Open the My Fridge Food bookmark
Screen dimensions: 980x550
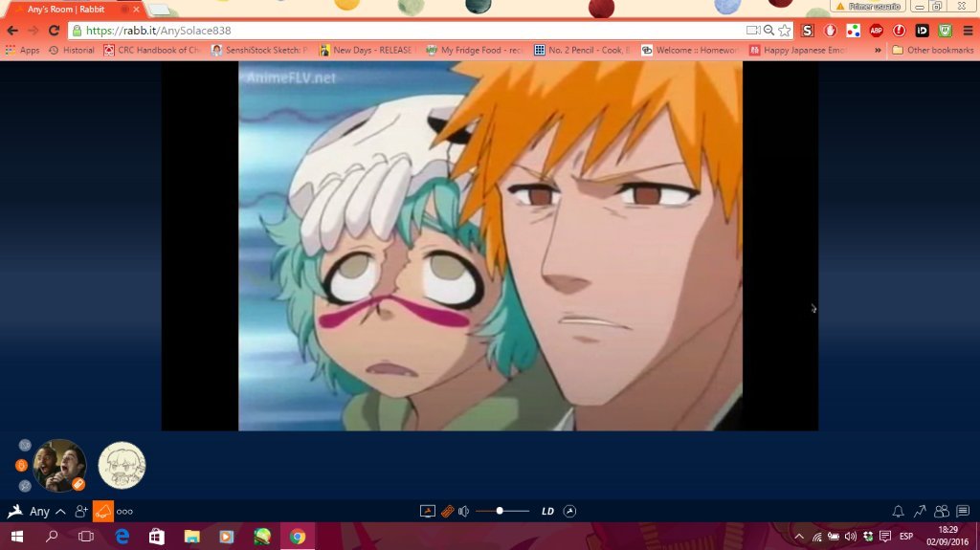click(475, 50)
